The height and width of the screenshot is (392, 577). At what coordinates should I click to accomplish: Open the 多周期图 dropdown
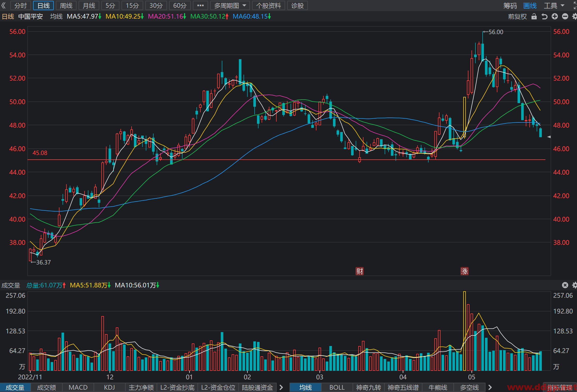point(230,5)
